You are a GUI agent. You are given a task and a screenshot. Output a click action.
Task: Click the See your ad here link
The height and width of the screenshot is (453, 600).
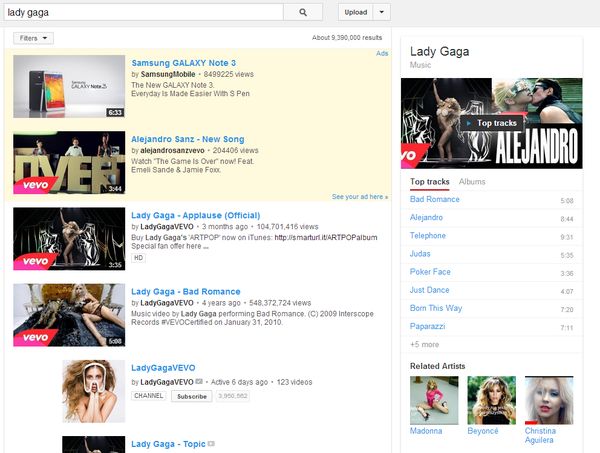360,197
